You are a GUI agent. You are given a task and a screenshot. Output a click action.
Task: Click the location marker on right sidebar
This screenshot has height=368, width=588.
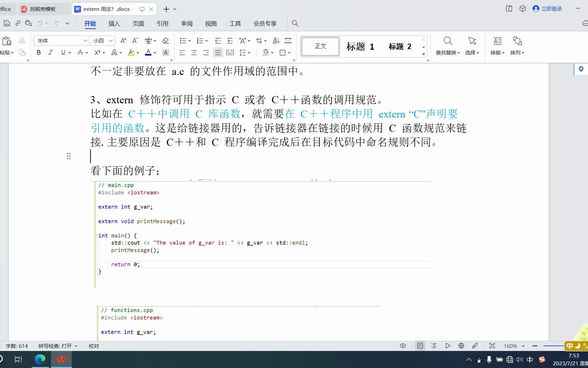(581, 69)
